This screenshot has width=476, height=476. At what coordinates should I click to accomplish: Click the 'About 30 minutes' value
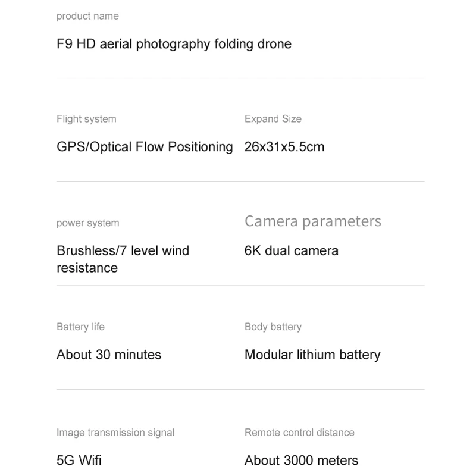(x=109, y=355)
